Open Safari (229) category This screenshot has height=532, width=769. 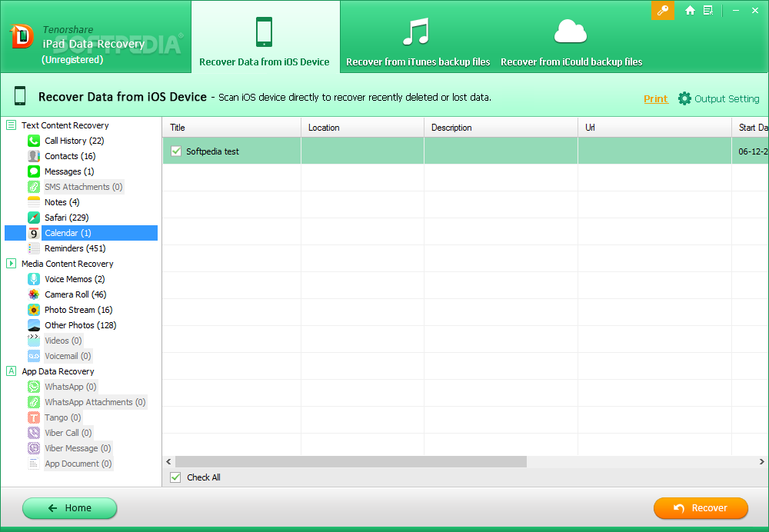coord(67,218)
